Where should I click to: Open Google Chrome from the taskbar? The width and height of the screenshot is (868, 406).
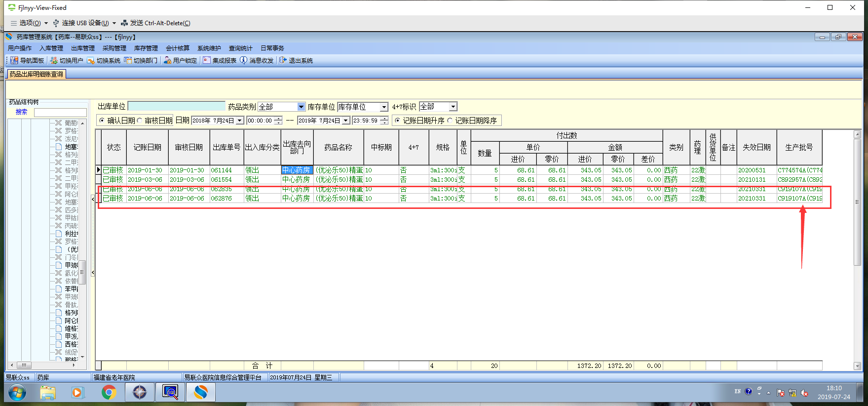(109, 393)
